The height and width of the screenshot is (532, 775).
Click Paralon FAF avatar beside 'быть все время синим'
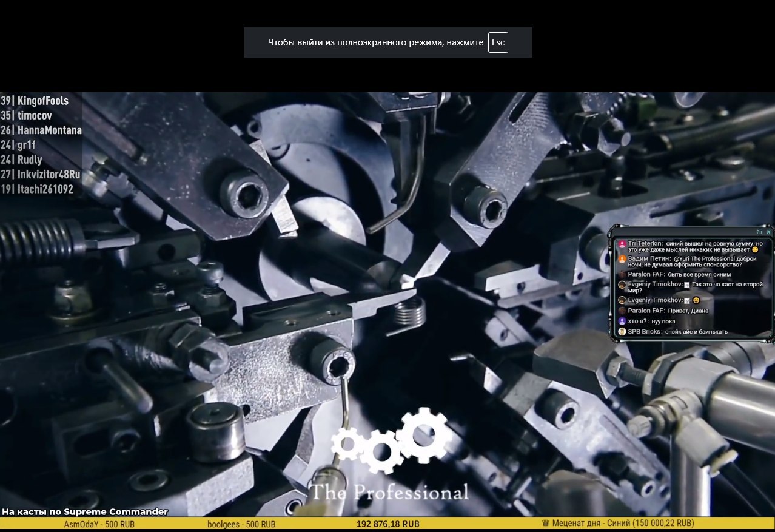click(x=622, y=274)
